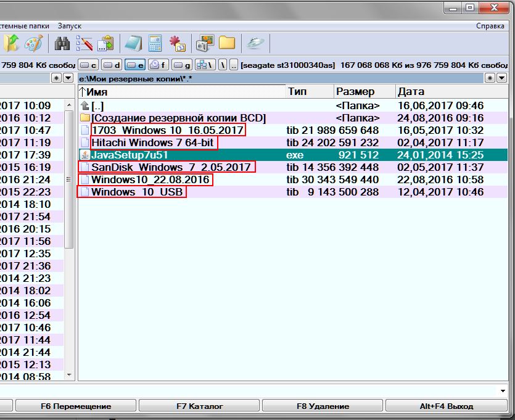The image size is (515, 420).
Task: Select the [..] parent folder row
Action: pos(292,105)
